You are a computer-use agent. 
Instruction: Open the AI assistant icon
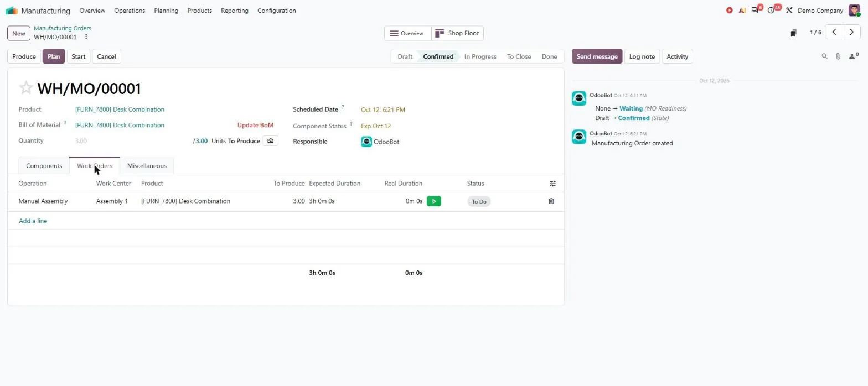[742, 11]
